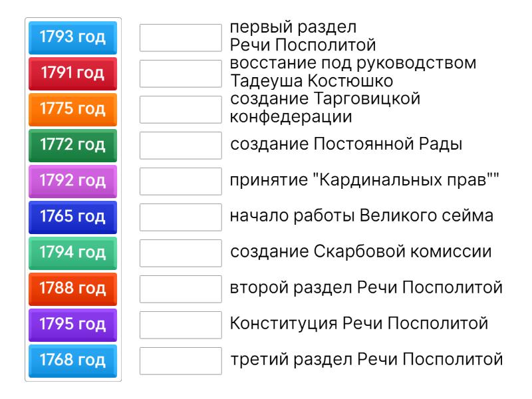Screen dimensions: 532x399
Task: Click the "1768 год" tile
Action: click(x=73, y=360)
